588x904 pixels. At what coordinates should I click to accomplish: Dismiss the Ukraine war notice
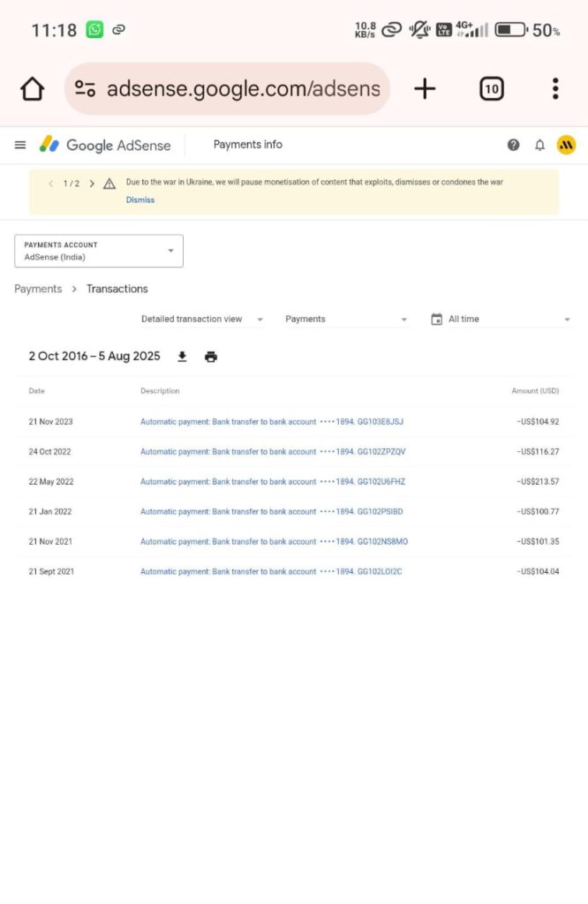[140, 200]
